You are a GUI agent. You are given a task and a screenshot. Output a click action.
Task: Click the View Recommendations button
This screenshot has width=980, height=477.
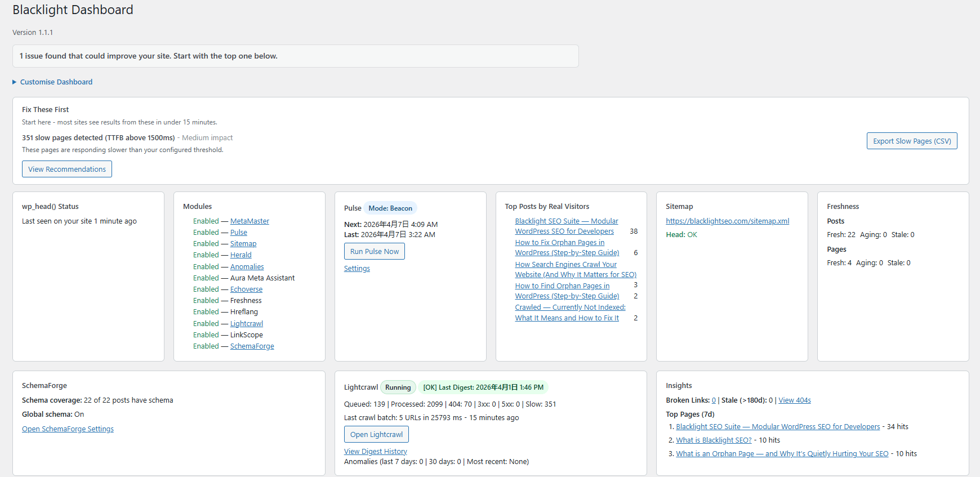(67, 169)
